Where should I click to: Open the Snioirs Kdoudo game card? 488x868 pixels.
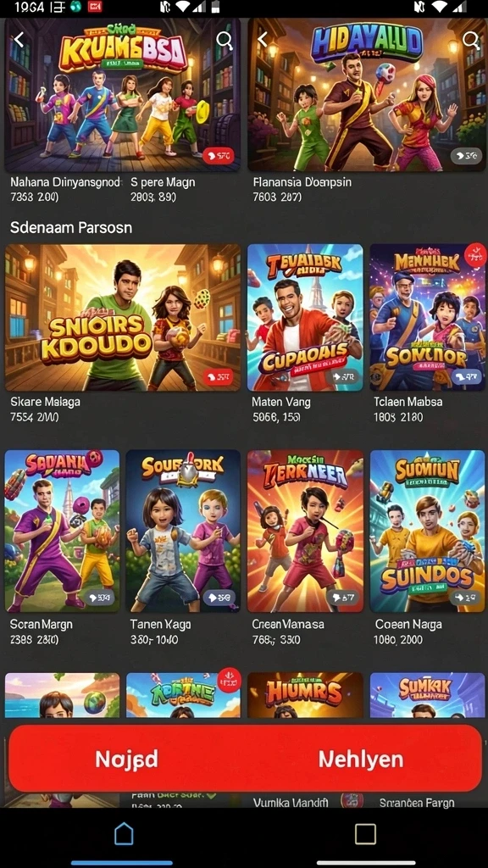pyautogui.click(x=123, y=318)
